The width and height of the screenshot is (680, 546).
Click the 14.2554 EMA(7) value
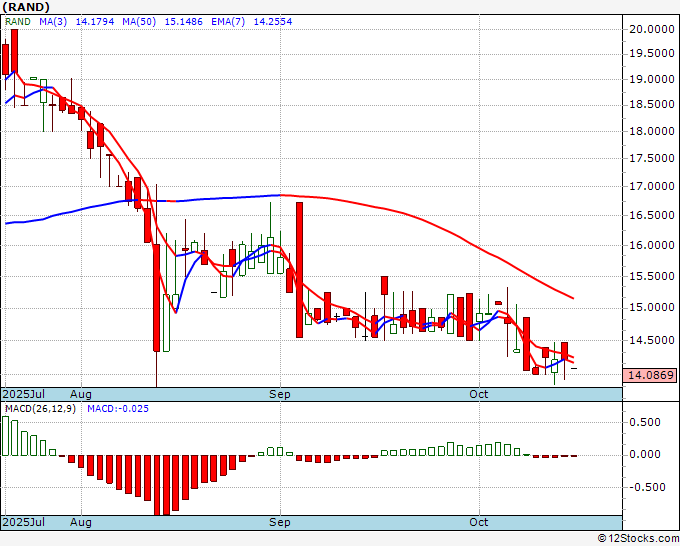pos(273,22)
